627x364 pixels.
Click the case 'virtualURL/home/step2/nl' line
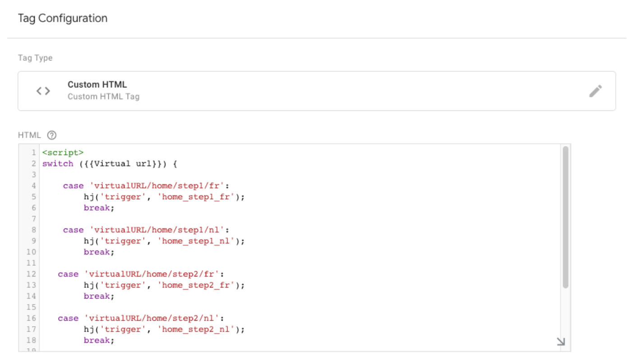(141, 318)
